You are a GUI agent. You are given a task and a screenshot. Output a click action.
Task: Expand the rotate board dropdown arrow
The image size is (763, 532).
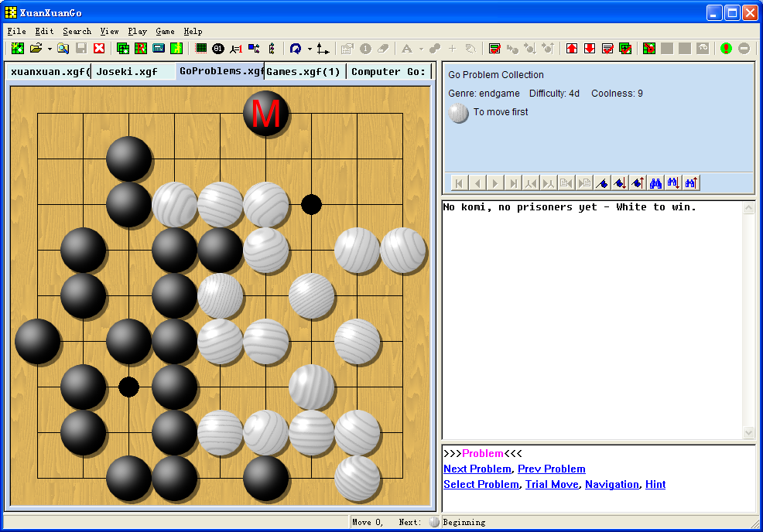(x=310, y=49)
